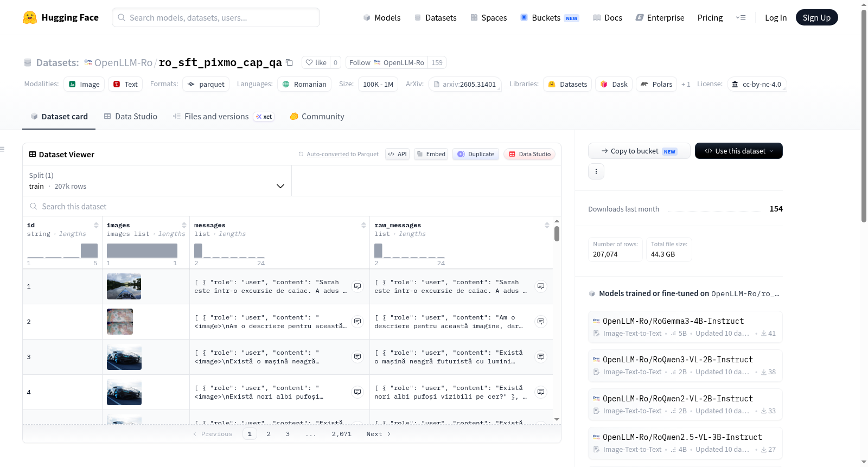Image resolution: width=868 pixels, height=467 pixels.
Task: Select the Dask library tag
Action: (x=614, y=84)
